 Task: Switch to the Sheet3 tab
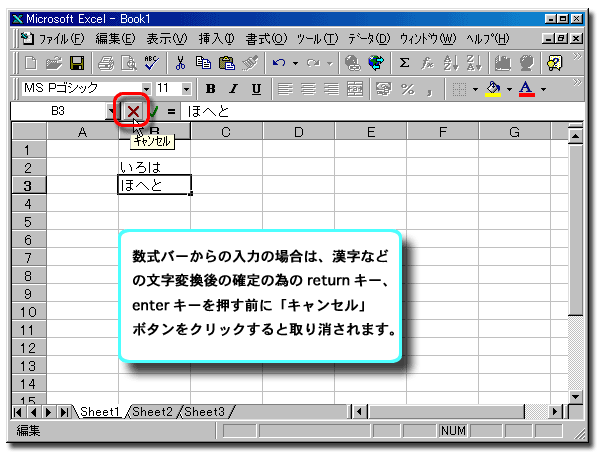pos(204,412)
